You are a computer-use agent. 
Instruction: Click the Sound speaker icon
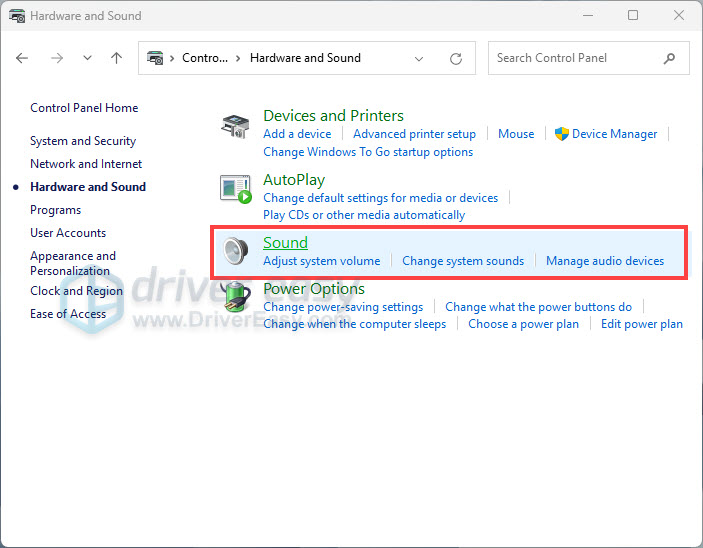236,251
